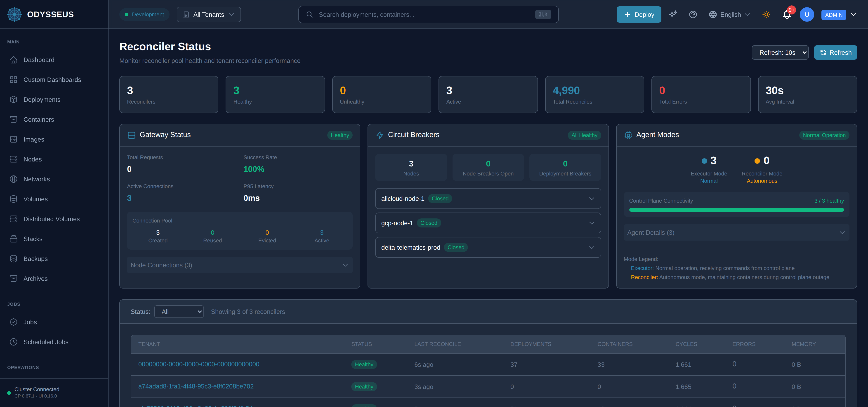Open the ADMIN account menu
868x407 pixels.
coord(839,14)
